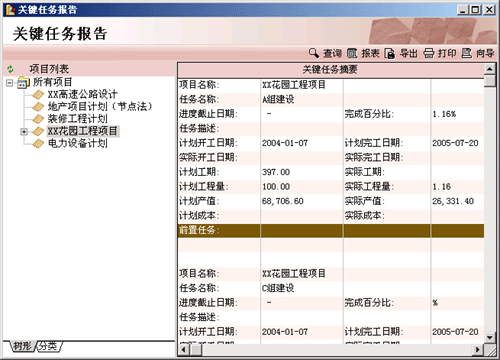Expand the XX花园工程项目 node

tap(24, 132)
